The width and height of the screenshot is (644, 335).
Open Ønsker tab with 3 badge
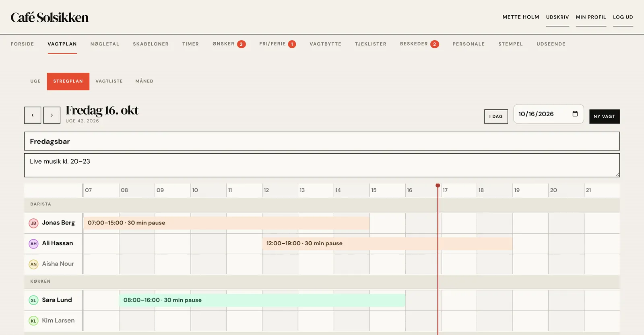(229, 44)
